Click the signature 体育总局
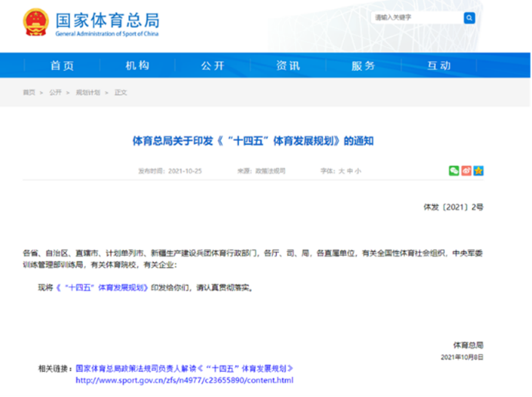 coord(468,345)
